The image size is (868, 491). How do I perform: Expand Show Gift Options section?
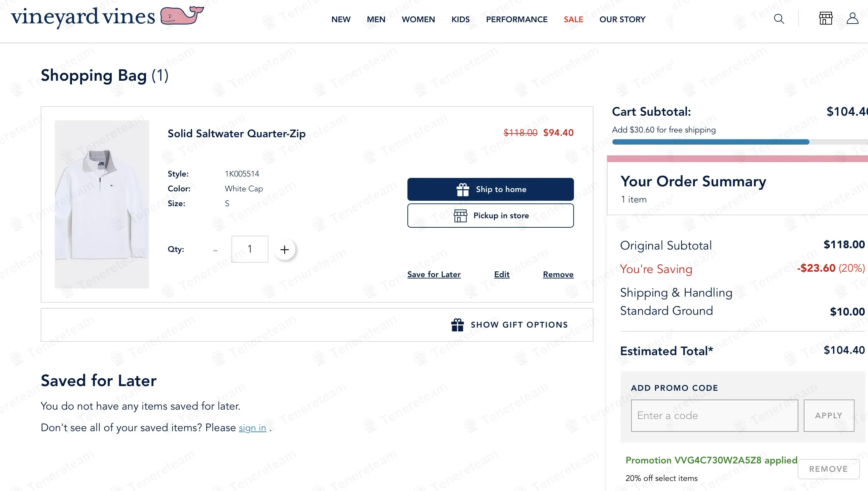[x=509, y=325]
